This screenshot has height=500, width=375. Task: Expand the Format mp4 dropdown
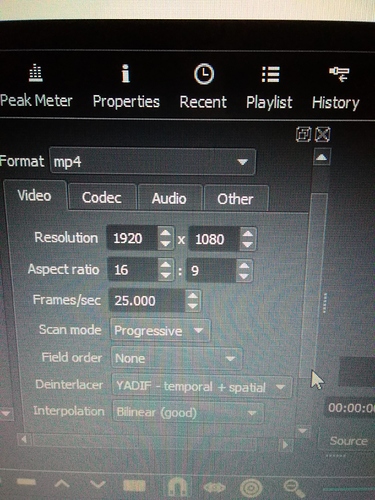click(x=153, y=162)
